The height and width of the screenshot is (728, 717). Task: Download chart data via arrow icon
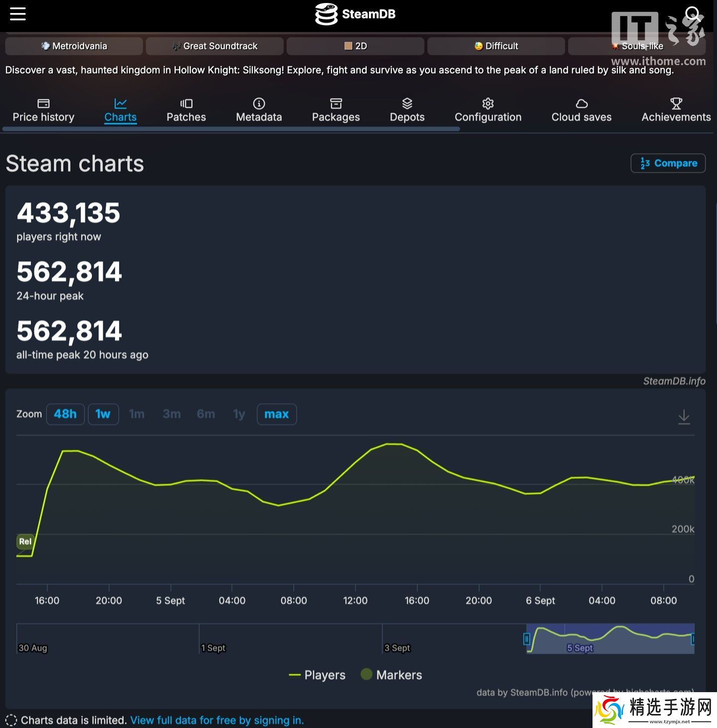(x=684, y=416)
